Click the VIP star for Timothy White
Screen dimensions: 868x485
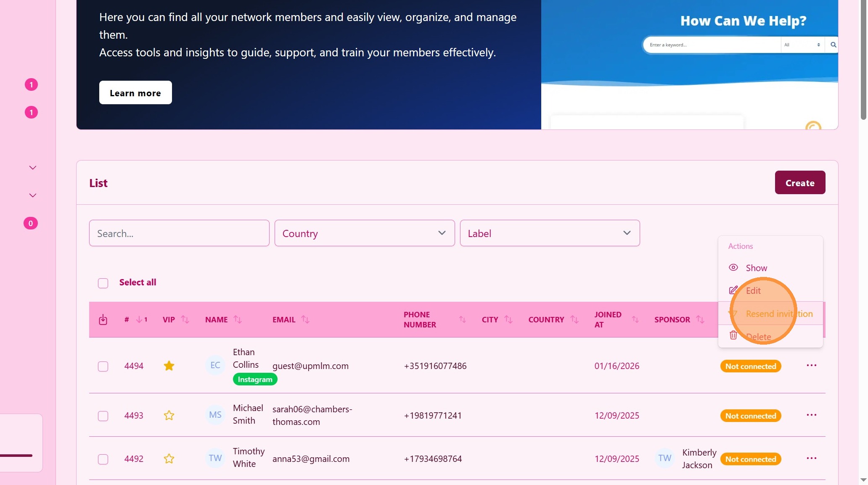tap(169, 459)
